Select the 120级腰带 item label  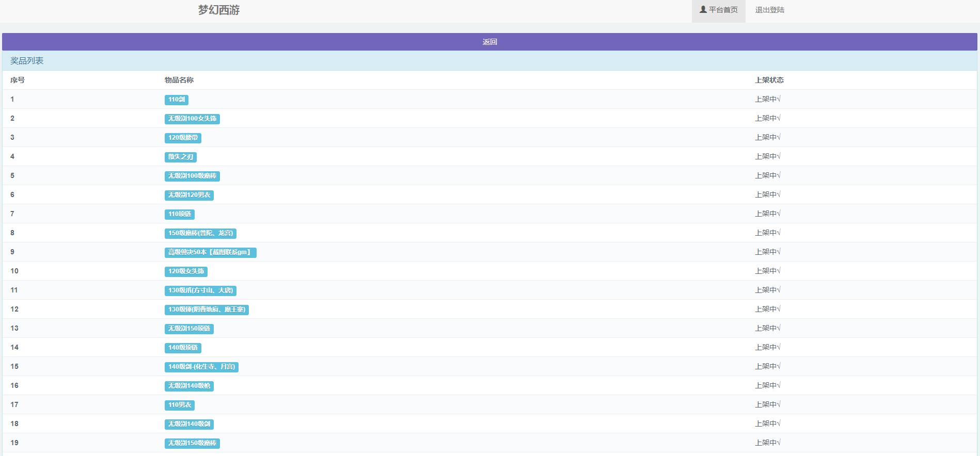(x=183, y=138)
